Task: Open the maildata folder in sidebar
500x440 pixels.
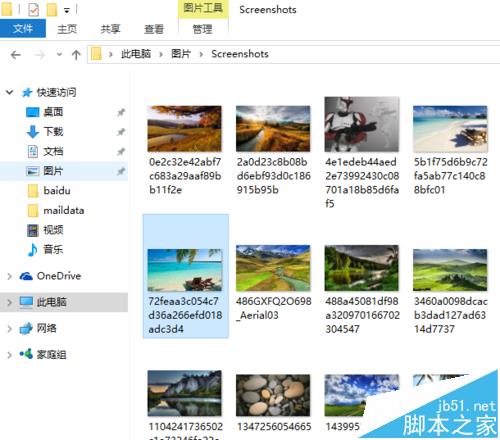Action: coord(63,210)
